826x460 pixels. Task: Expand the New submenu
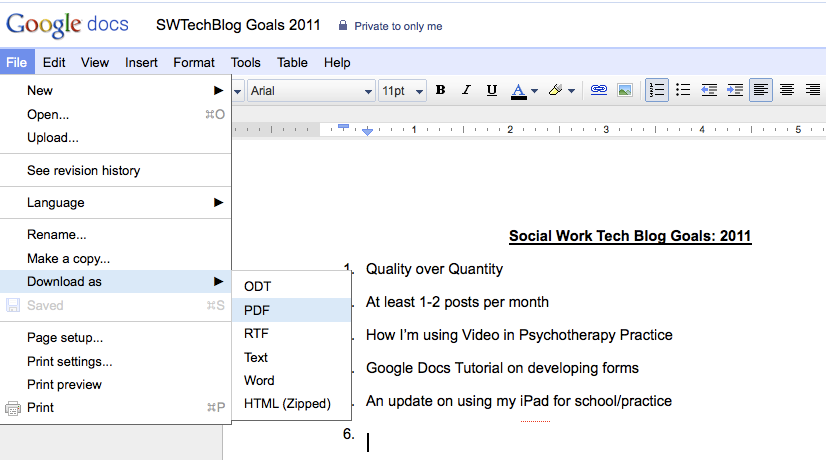115,90
